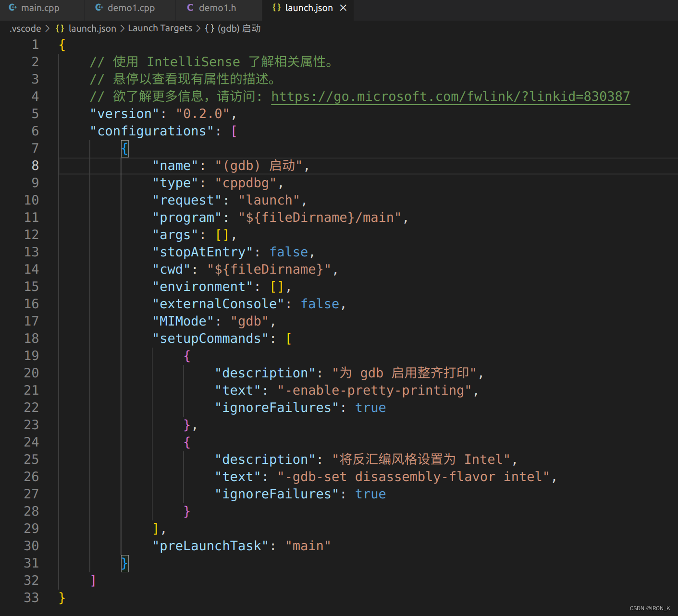Click the "configurations" key
The image size is (678, 616).
[x=152, y=131]
